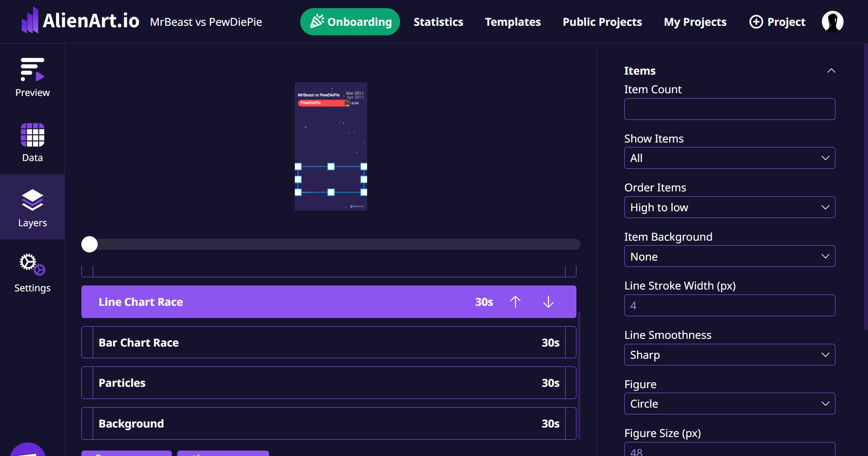This screenshot has height=456, width=868.
Task: Click the Onboarding party icon
Action: click(x=317, y=21)
